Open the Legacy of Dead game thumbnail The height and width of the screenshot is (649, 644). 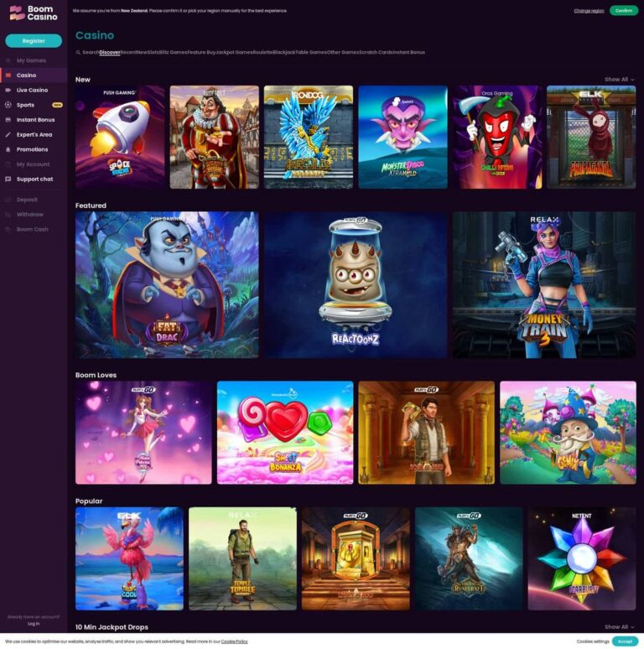(x=356, y=558)
